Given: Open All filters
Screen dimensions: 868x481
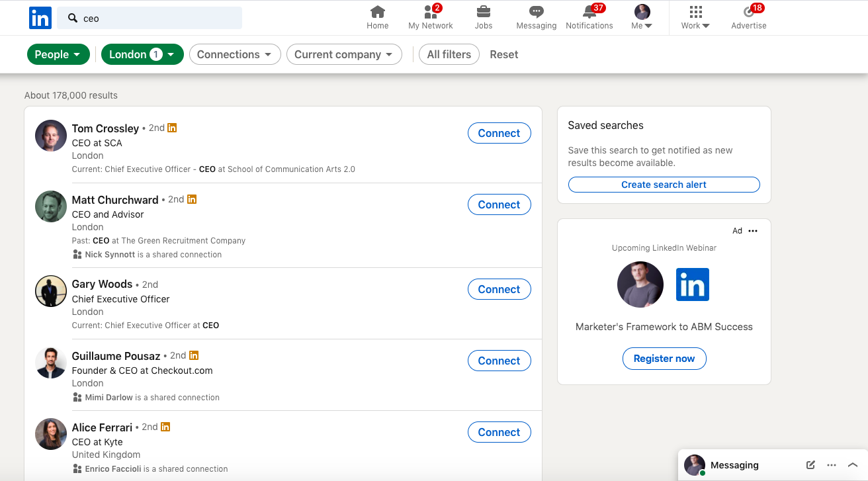Looking at the screenshot, I should pyautogui.click(x=449, y=54).
